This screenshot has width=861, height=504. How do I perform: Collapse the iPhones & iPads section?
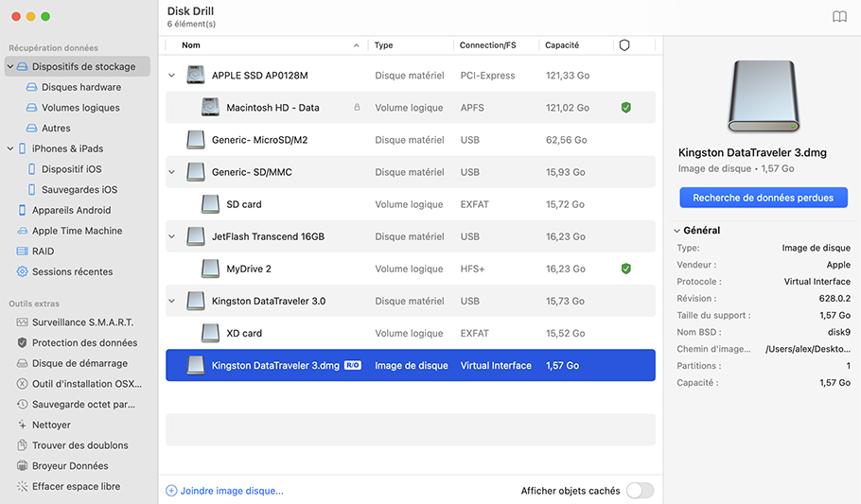pyautogui.click(x=9, y=148)
